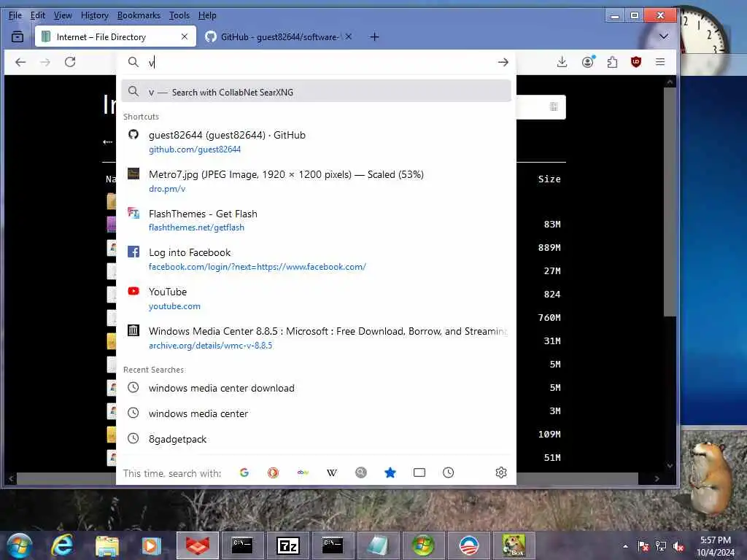Select recent search 'windows media center'
This screenshot has width=747, height=560.
tap(316, 413)
